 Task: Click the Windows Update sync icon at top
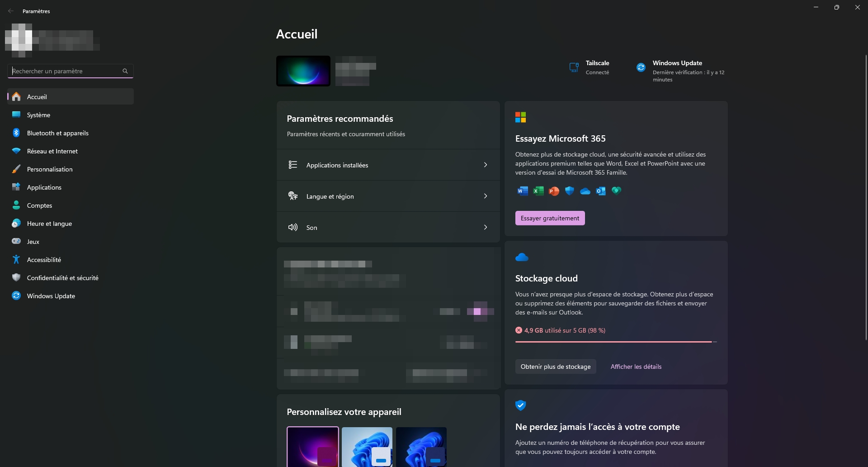click(641, 67)
